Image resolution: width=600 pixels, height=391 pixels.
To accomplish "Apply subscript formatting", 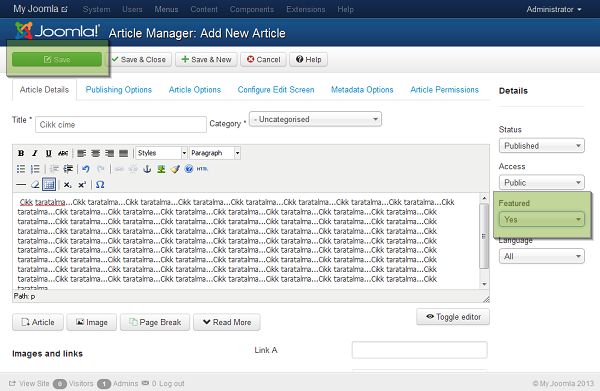I will (x=67, y=184).
